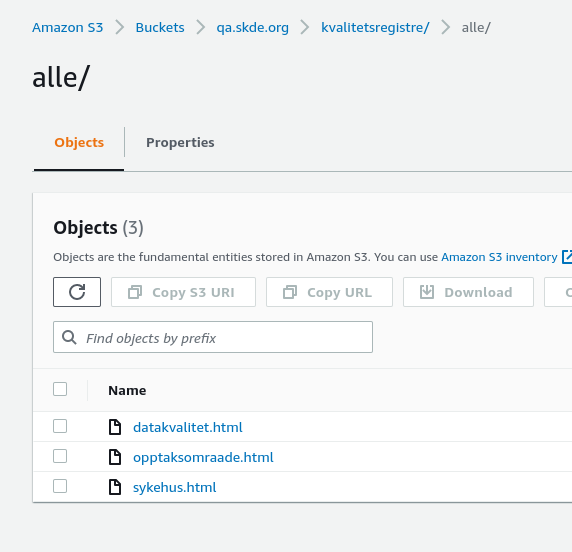Check the box for sykehus.html

tap(60, 486)
